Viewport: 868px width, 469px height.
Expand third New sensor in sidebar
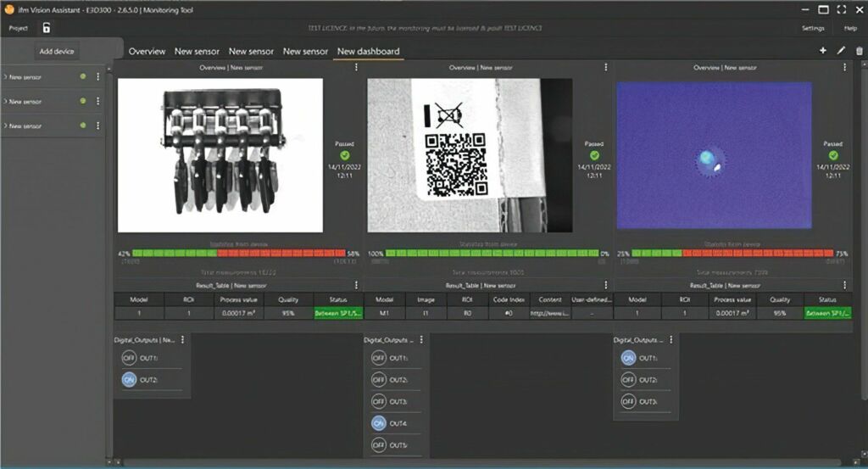tap(6, 126)
